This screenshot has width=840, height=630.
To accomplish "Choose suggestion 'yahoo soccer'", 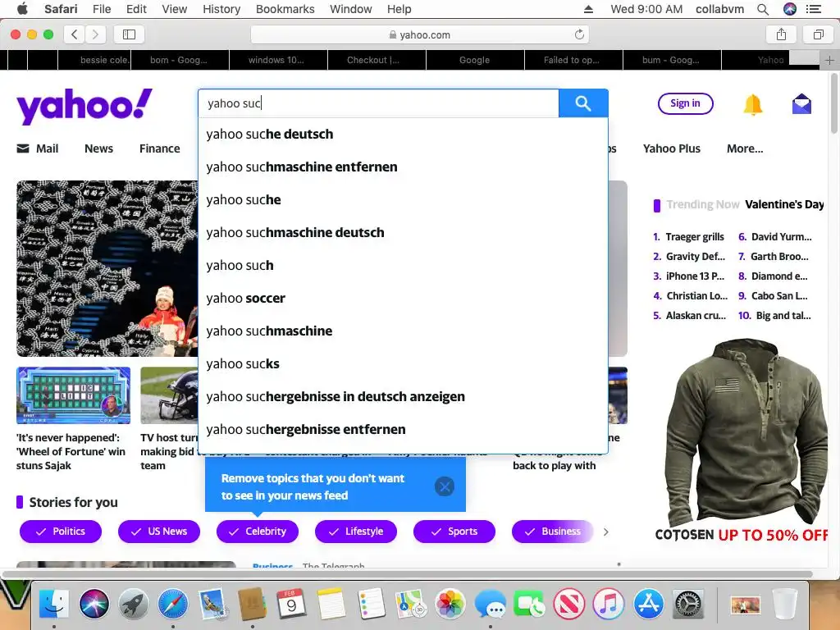I will click(x=403, y=298).
